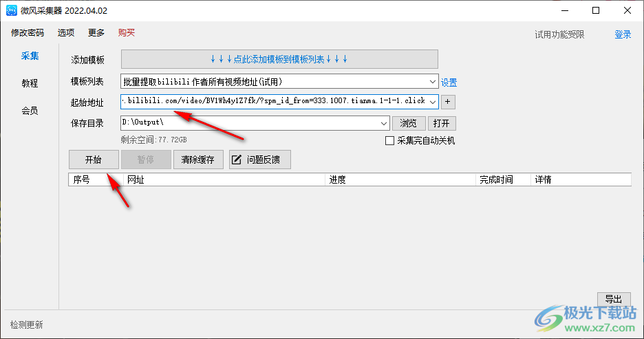
Task: Click the 开始 button
Action: [94, 160]
